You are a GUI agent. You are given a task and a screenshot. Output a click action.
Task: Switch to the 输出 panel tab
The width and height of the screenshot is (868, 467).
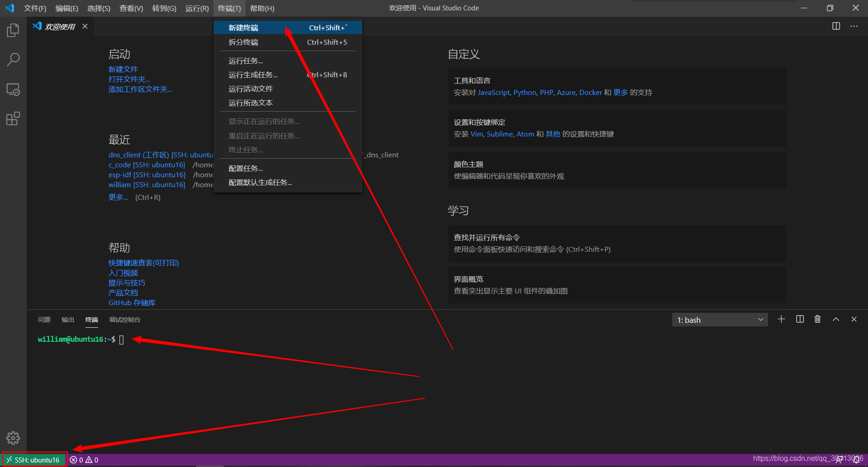[x=68, y=320]
